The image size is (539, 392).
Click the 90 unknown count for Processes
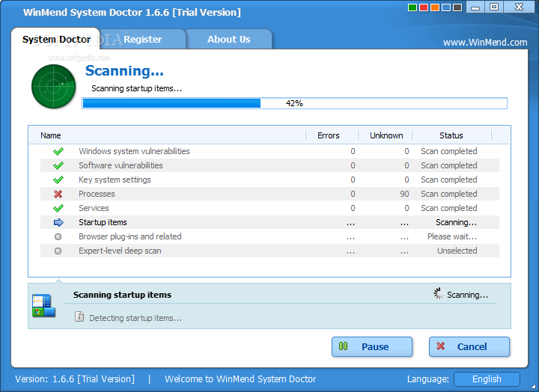click(x=404, y=194)
